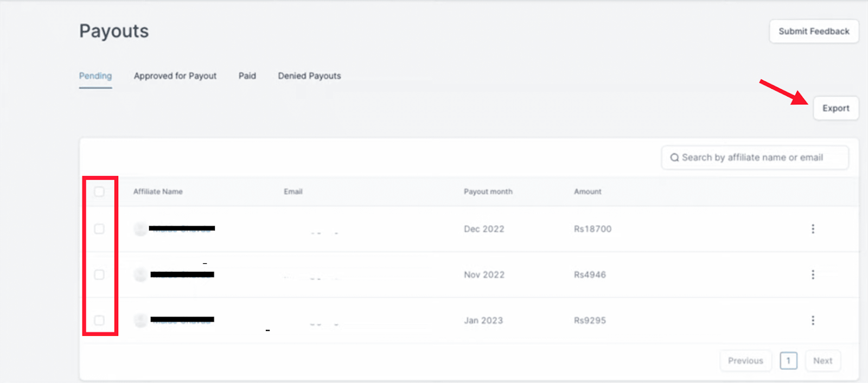Switch to the Approved for Payout tab
This screenshot has height=383, width=868.
pos(175,76)
